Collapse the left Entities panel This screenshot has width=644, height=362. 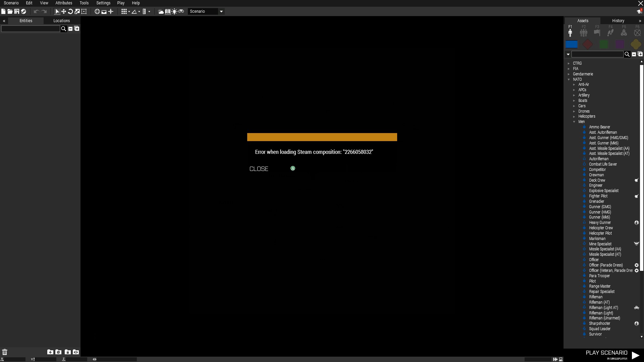(4, 21)
